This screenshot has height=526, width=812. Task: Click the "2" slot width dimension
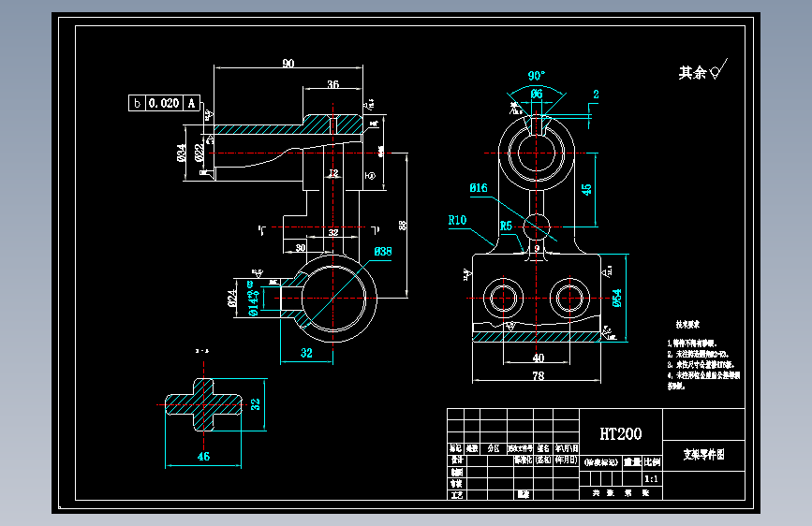596,95
